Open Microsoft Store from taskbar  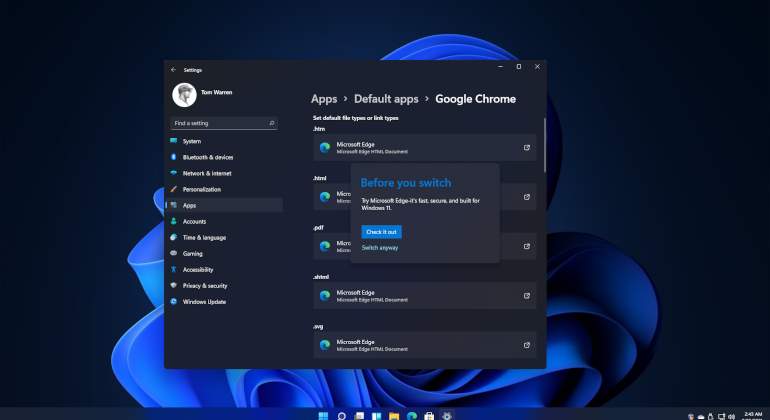tap(429, 416)
